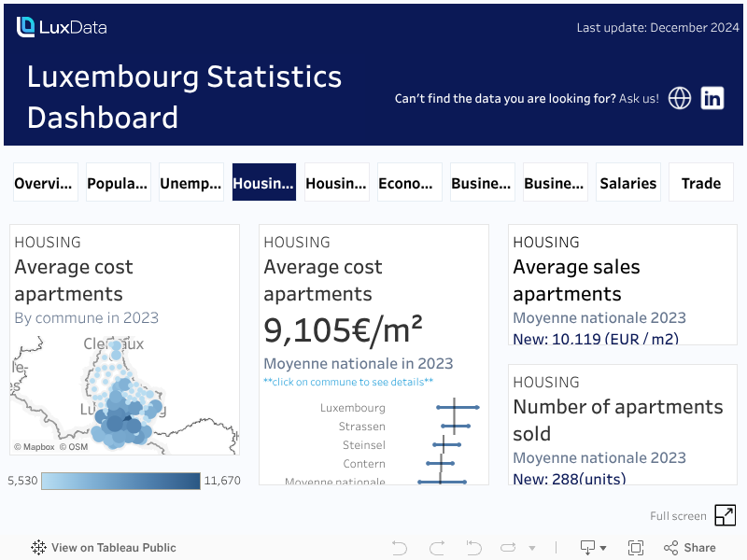
Task: Open the globe website icon
Action: click(x=680, y=98)
